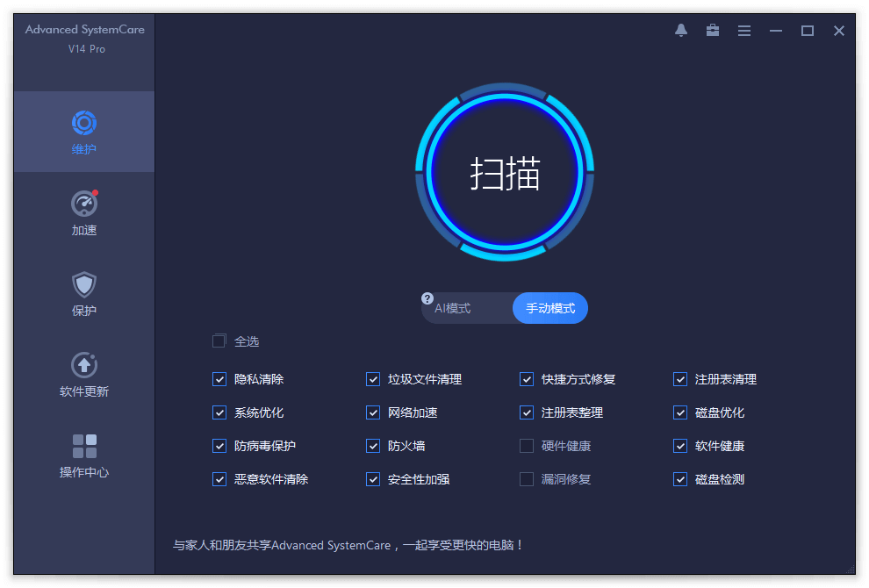Viewport: 869px width, 588px height.
Task: Disable the 隐私清除 scan option
Action: pyautogui.click(x=219, y=379)
